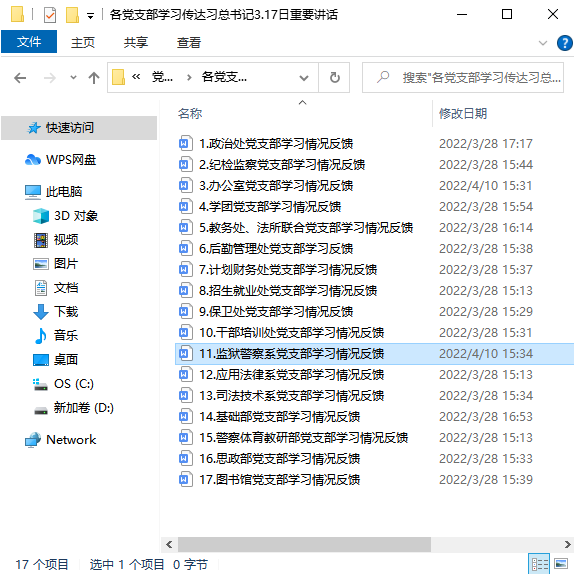Click the Properties icon in quick access toolbar
This screenshot has height=574, width=574.
(49, 15)
